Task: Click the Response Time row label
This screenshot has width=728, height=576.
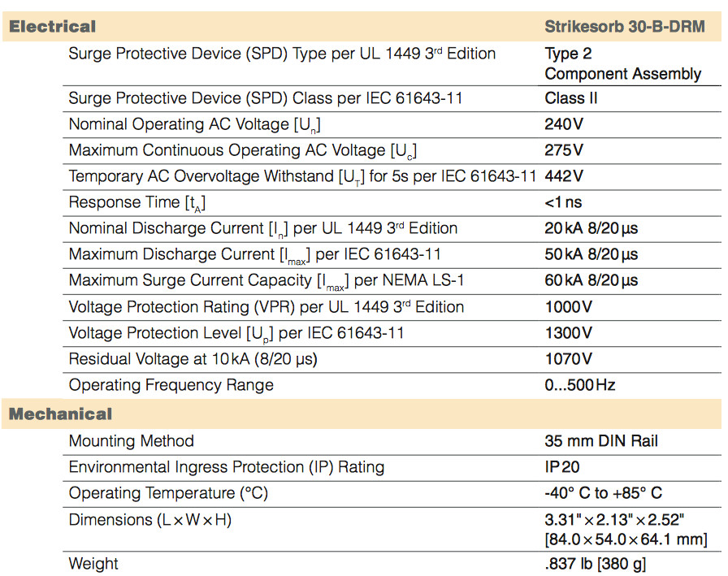Action: point(142,203)
